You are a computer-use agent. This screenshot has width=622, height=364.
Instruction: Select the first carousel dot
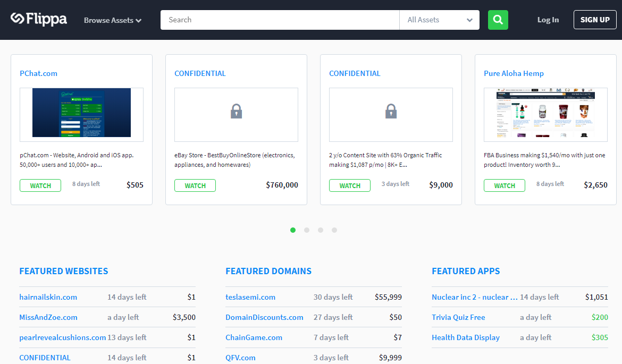click(x=293, y=230)
